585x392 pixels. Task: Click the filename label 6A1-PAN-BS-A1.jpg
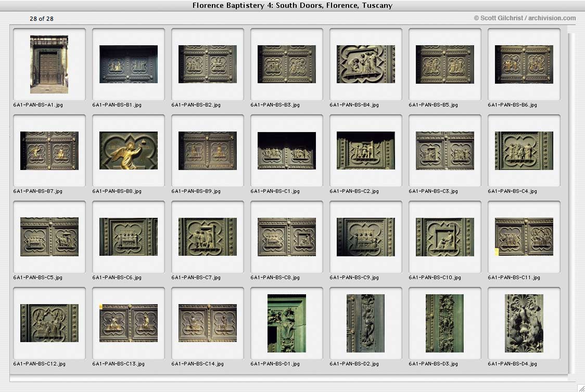[38, 105]
